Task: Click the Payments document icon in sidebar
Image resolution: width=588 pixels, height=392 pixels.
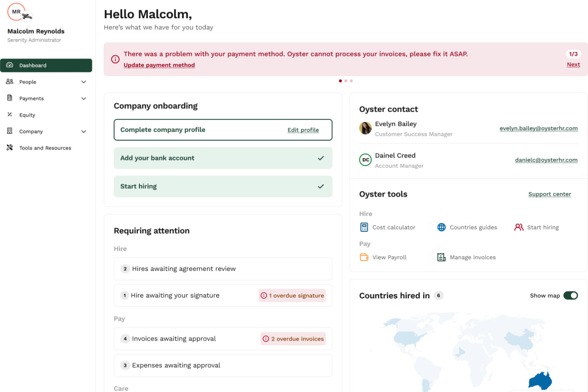Action: pos(10,98)
